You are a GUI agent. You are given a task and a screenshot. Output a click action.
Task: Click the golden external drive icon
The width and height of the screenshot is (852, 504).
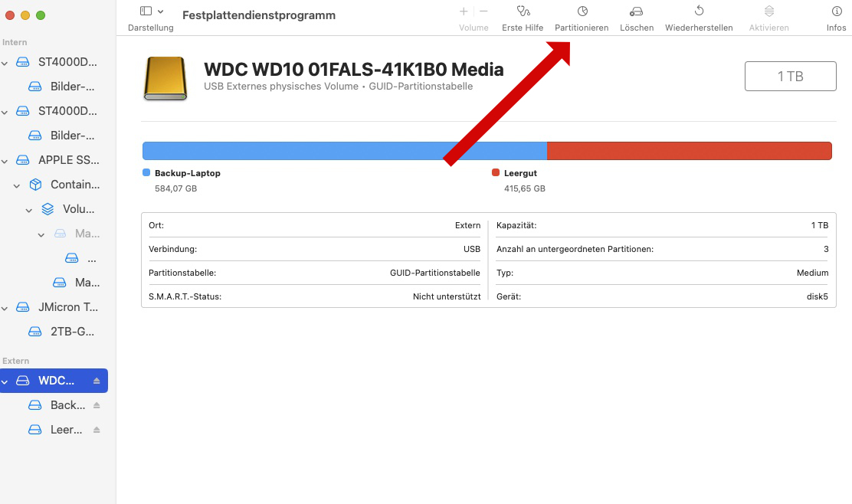(x=165, y=79)
